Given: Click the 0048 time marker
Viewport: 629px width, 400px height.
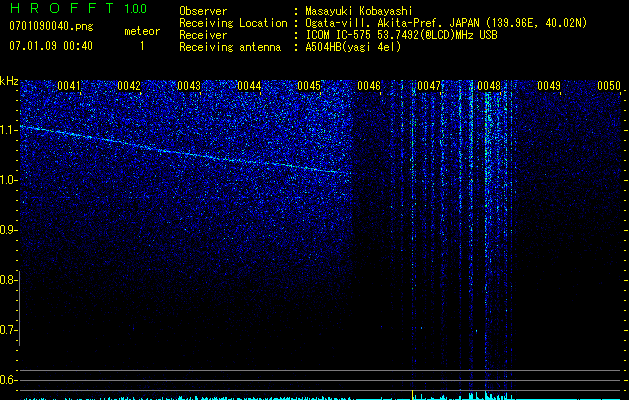Looking at the screenshot, I should (489, 86).
